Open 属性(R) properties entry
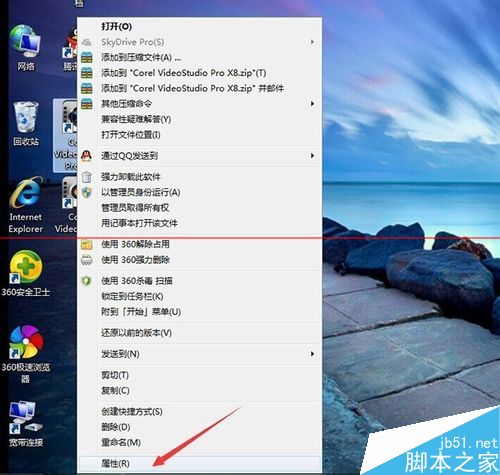Screen dimensions: 500x475 point(200,463)
